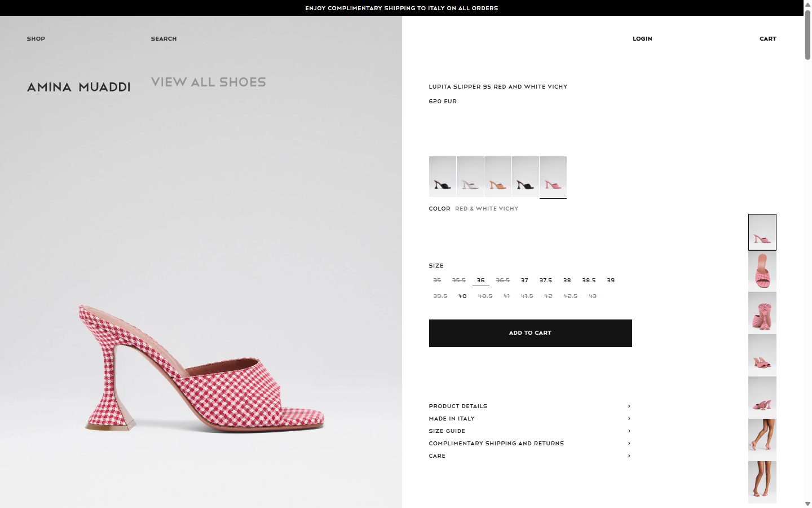Click the chevron beside Product Details

tap(629, 406)
